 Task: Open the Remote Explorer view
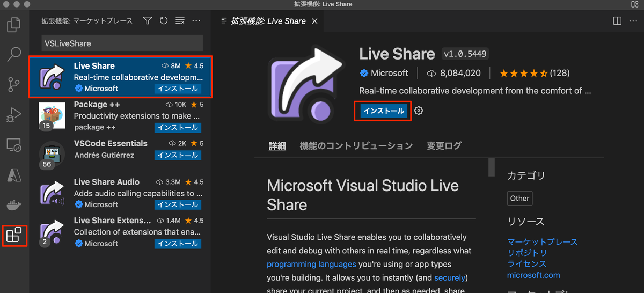(x=14, y=144)
